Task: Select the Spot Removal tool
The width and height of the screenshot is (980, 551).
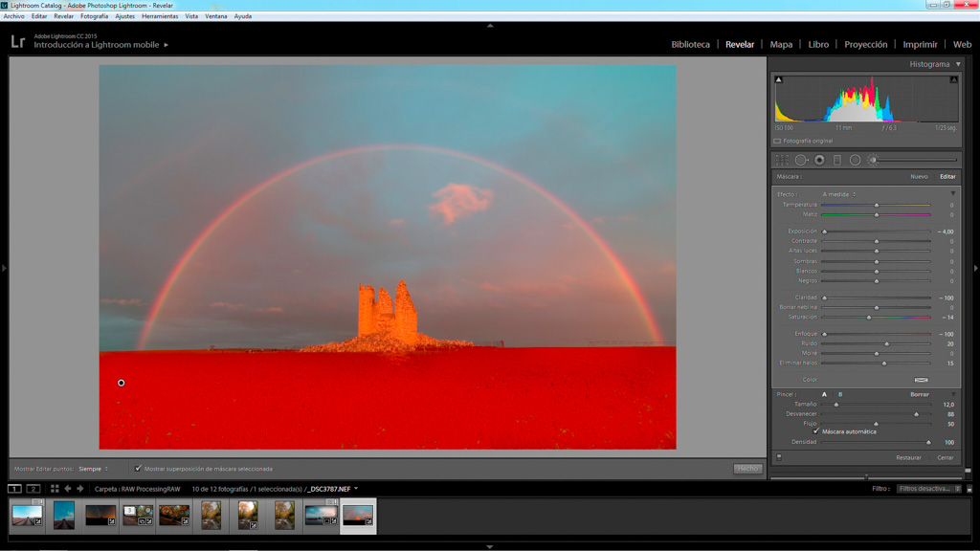Action: pyautogui.click(x=800, y=160)
